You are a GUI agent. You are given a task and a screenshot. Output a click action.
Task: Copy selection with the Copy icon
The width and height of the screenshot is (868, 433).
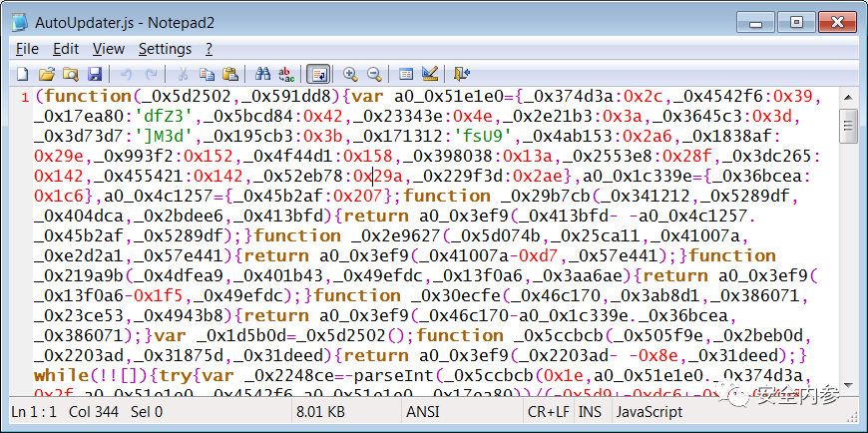pyautogui.click(x=207, y=73)
